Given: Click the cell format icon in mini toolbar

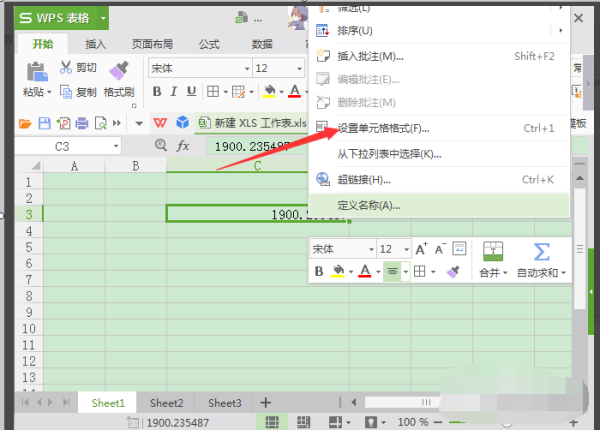Looking at the screenshot, I should coord(459,249).
